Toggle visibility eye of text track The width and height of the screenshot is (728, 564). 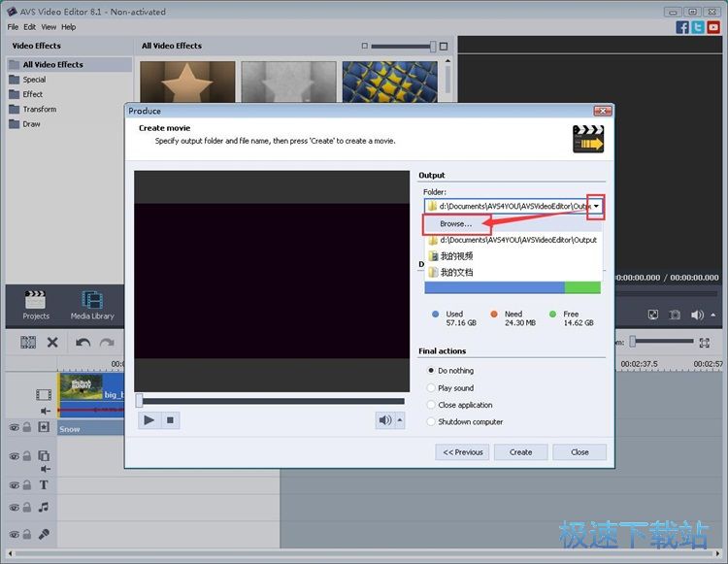pos(15,485)
